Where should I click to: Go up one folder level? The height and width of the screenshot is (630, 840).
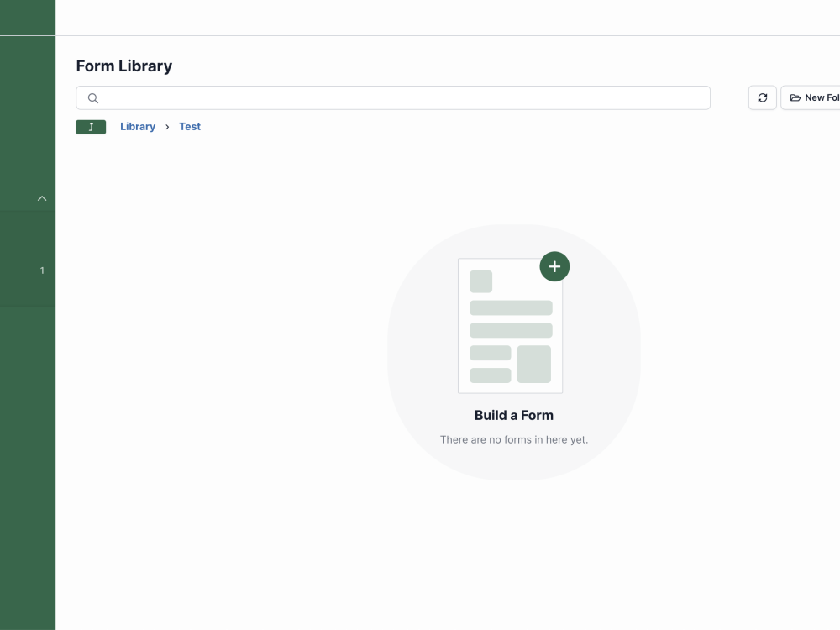coord(91,127)
